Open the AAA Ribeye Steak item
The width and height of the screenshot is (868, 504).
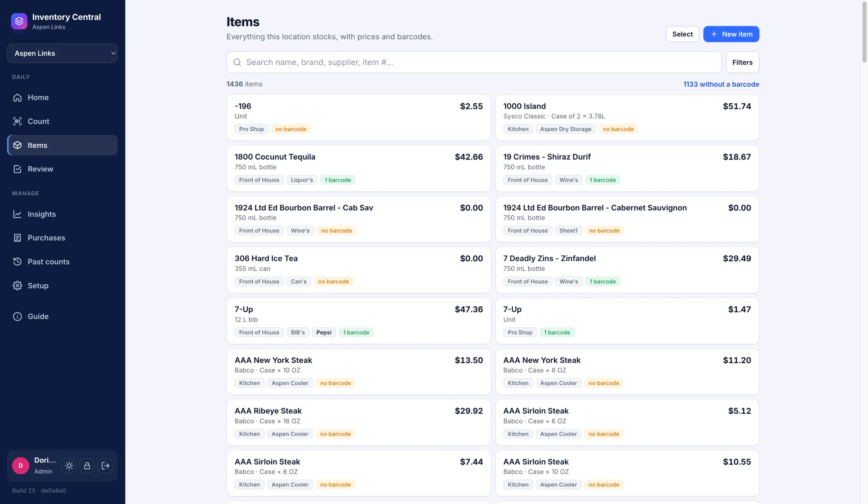point(358,422)
